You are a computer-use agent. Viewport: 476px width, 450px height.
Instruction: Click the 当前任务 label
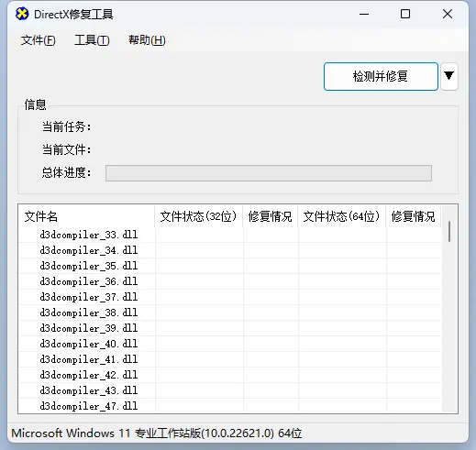pyautogui.click(x=66, y=126)
